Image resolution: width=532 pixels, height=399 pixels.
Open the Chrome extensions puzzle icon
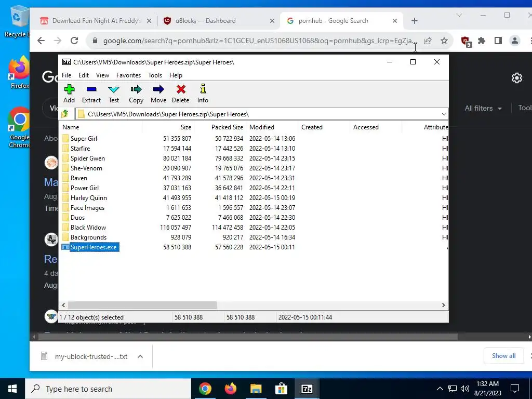(482, 41)
